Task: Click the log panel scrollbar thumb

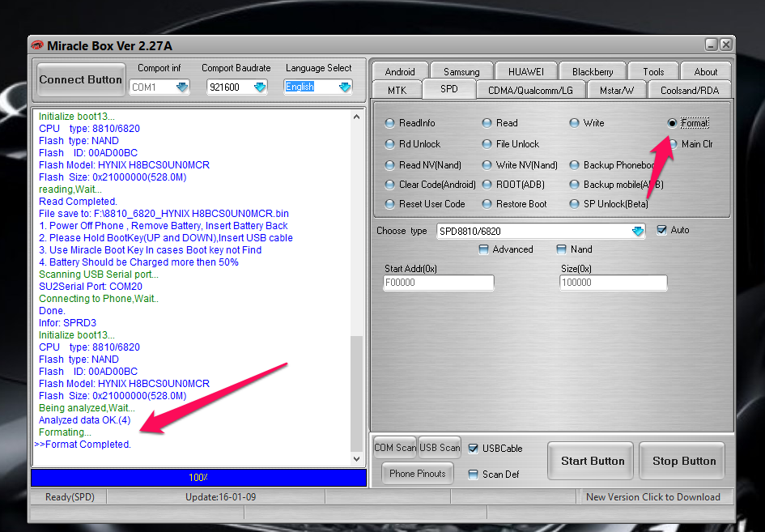Action: pyautogui.click(x=357, y=394)
